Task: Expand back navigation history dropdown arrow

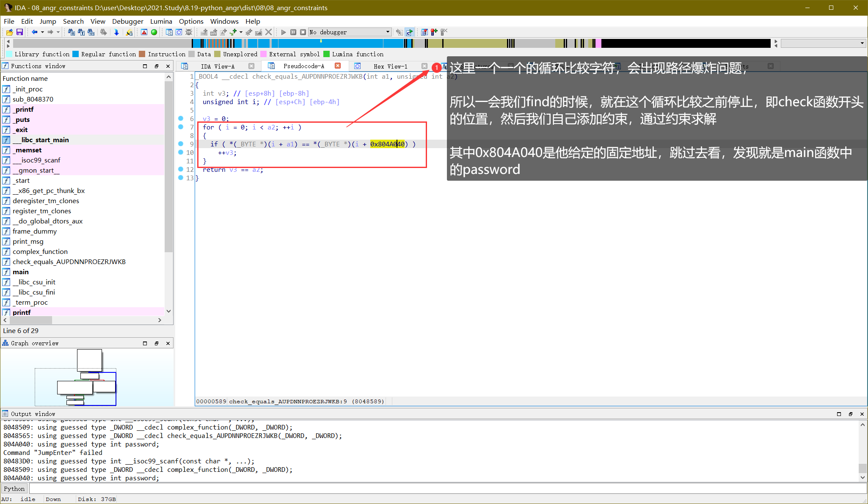Action: coord(42,32)
